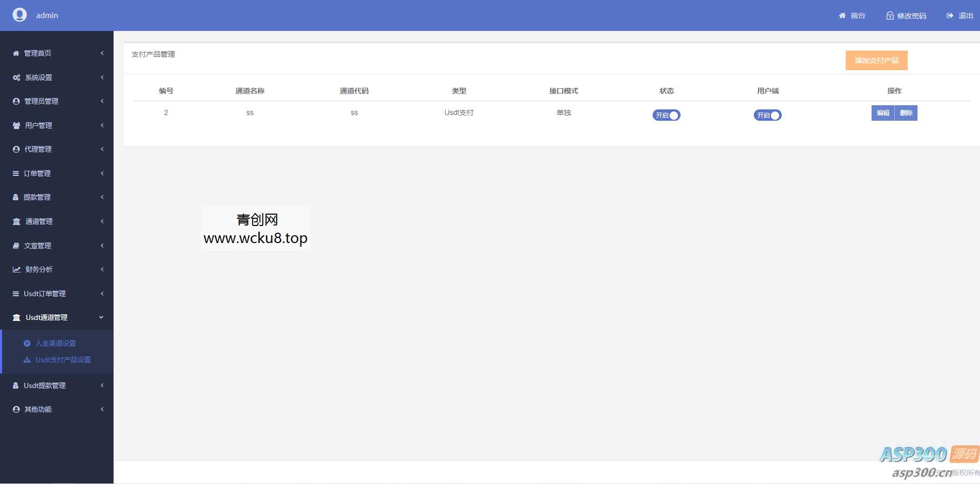Expand the 订单管理 menu arrow
This screenshot has width=980, height=484.
(x=102, y=173)
